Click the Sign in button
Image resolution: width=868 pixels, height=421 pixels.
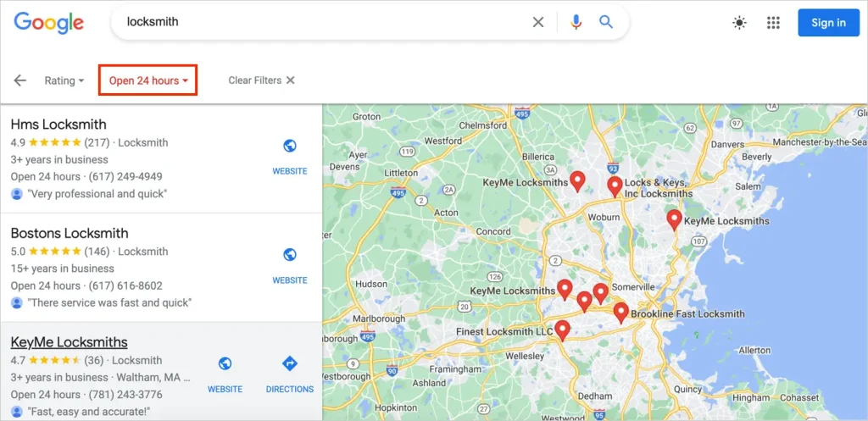click(x=828, y=23)
